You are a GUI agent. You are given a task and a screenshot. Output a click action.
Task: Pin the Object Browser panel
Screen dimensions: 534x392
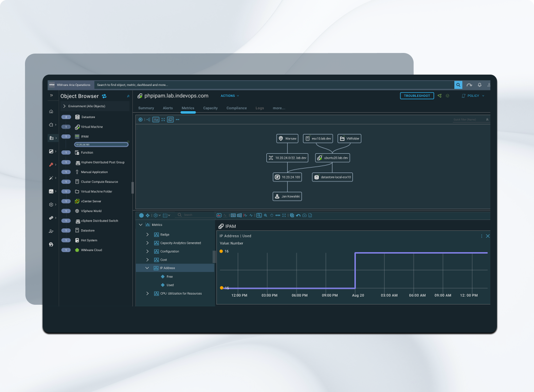coord(128,96)
